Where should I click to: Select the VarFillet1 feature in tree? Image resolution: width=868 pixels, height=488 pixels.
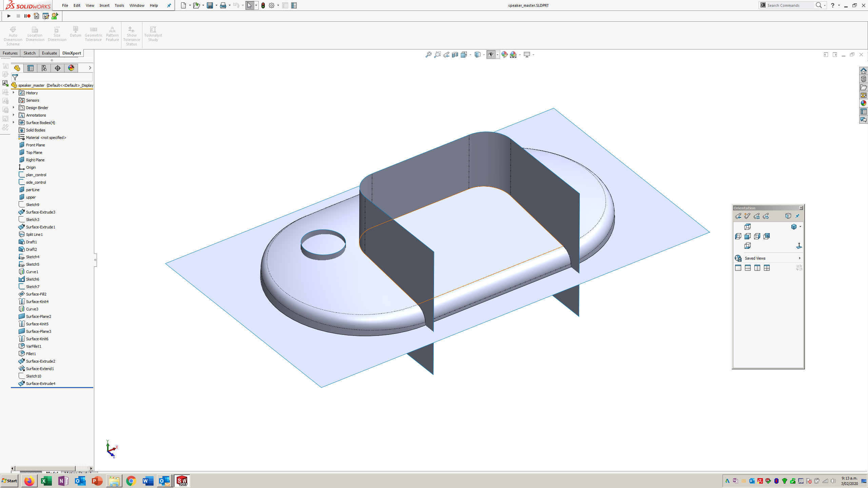[x=33, y=346]
